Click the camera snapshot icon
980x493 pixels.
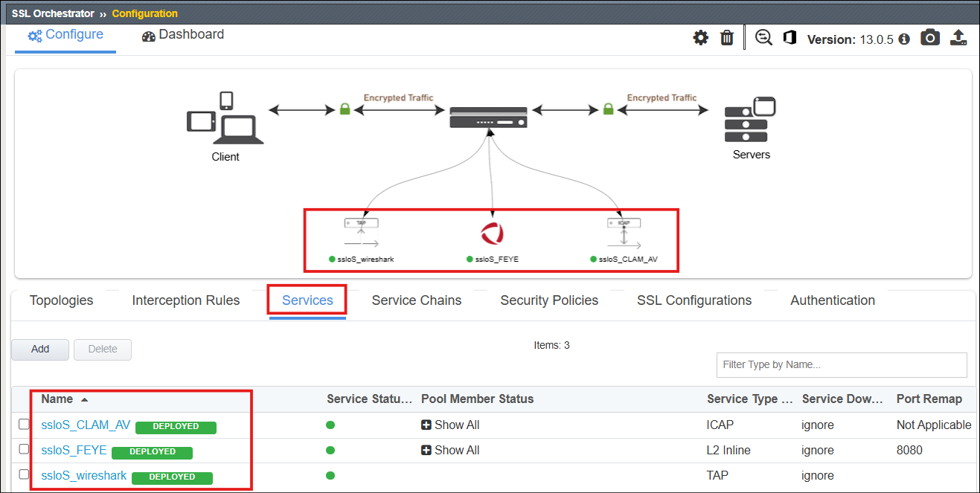[930, 38]
